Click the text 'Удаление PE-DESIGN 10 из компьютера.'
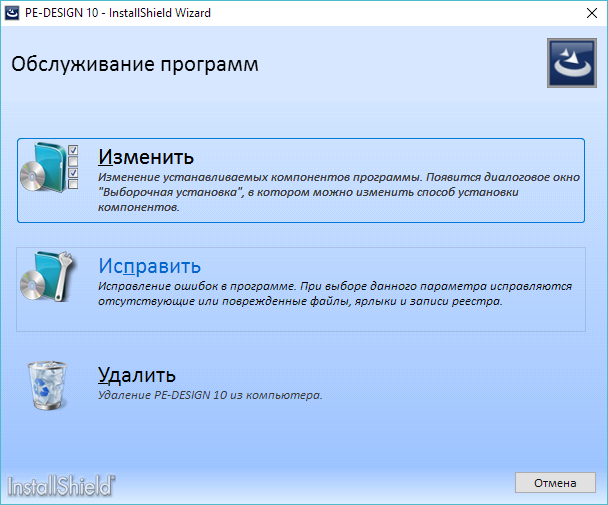 (210, 395)
